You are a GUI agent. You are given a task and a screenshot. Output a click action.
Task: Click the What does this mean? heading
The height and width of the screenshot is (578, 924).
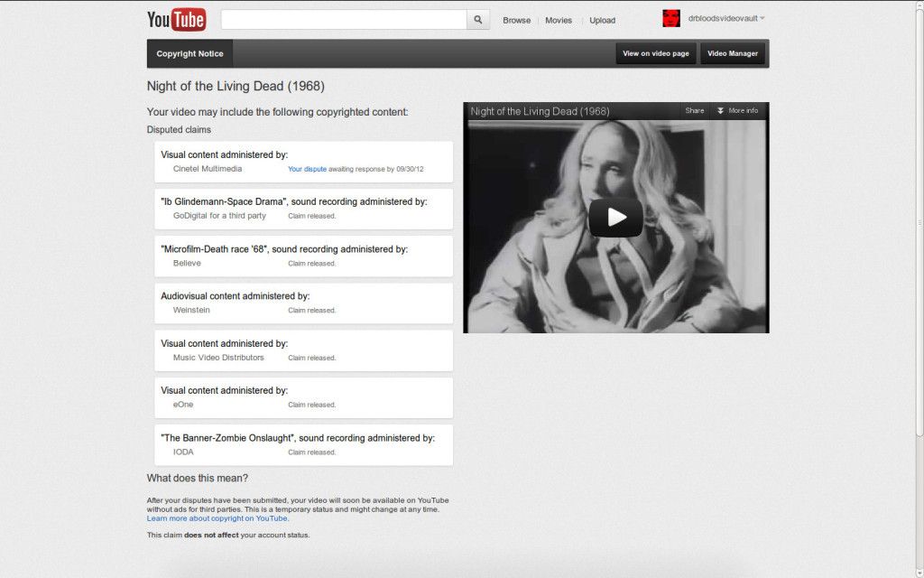coord(198,479)
